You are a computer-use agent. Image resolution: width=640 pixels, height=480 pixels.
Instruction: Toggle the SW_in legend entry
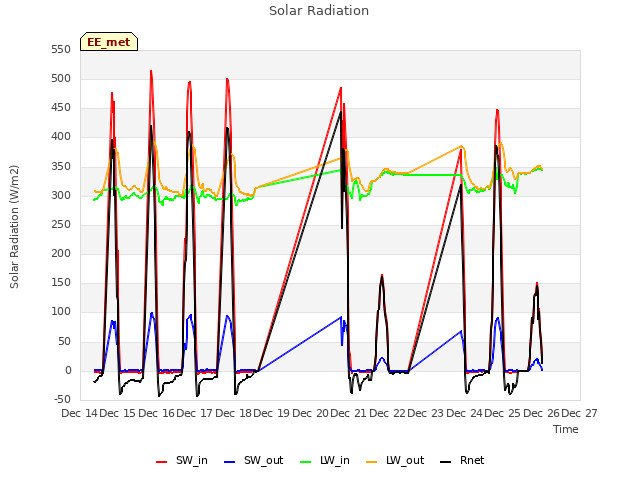tap(182, 460)
